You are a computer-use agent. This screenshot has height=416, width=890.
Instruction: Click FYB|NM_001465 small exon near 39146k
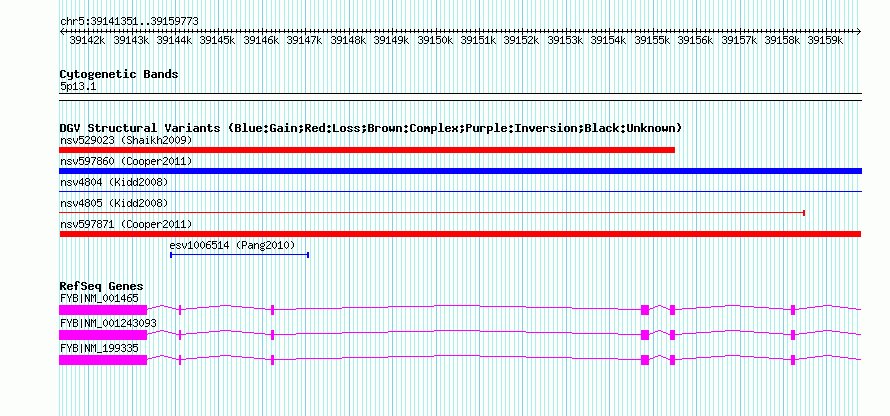point(272,310)
